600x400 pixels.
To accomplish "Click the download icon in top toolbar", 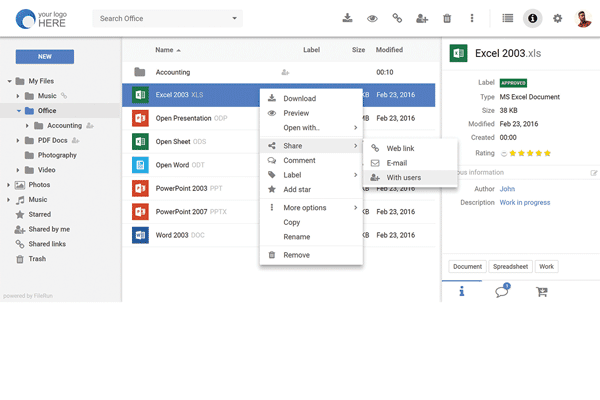I will pyautogui.click(x=347, y=18).
